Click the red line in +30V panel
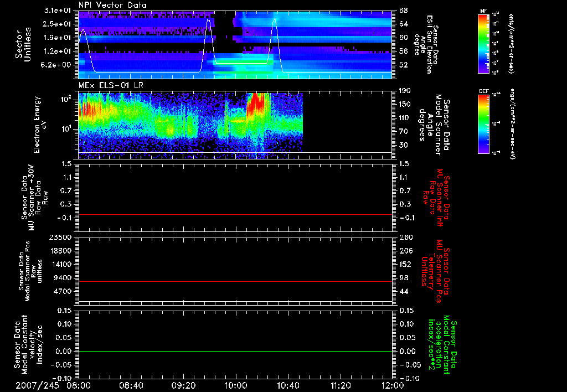This screenshot has height=392, width=567. pyautogui.click(x=235, y=214)
